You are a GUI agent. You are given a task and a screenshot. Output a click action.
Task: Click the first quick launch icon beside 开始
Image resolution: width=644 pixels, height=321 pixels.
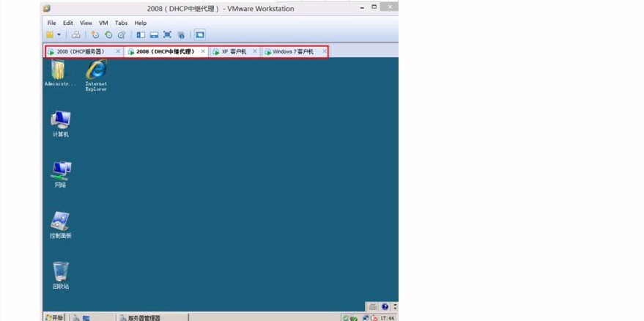coord(76,318)
